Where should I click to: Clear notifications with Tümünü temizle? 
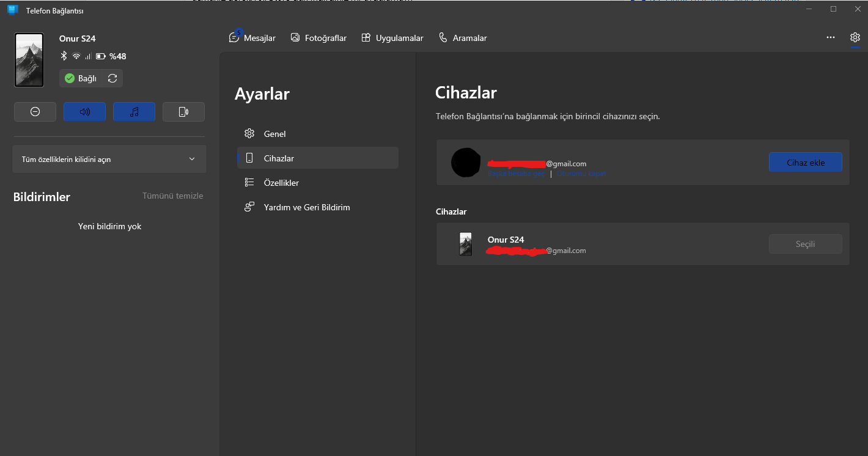(x=173, y=196)
